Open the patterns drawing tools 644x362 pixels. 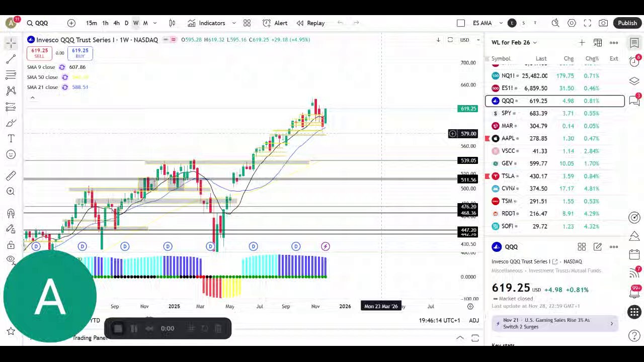point(11,90)
